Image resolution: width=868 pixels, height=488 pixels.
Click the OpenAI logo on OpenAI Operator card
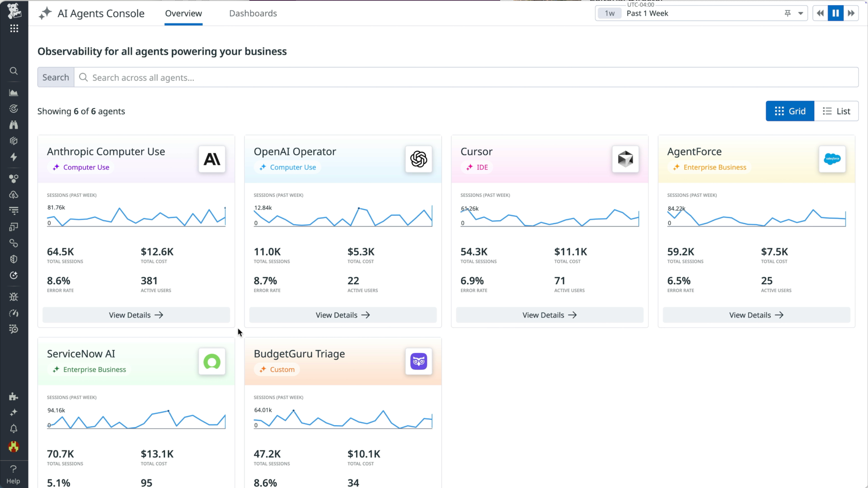tap(418, 159)
